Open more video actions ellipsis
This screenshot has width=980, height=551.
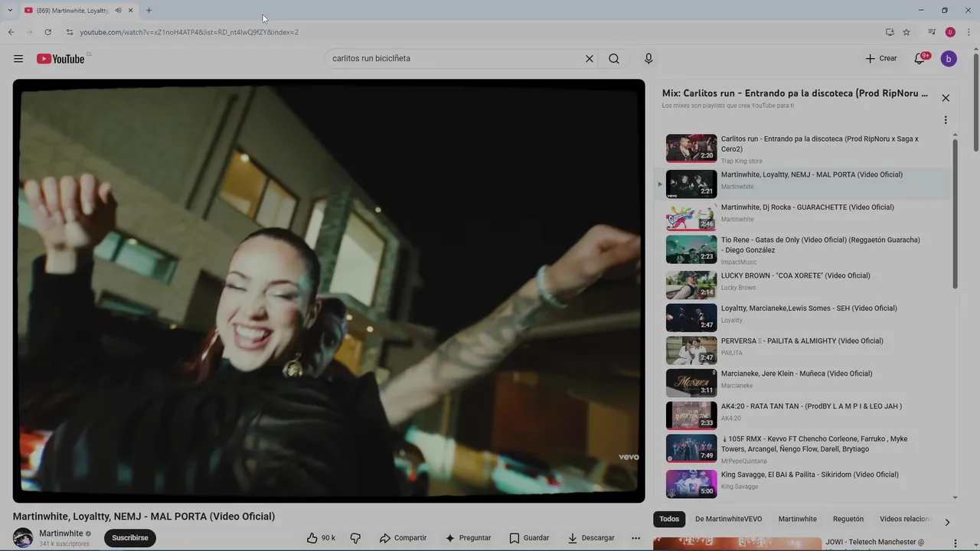(x=635, y=538)
